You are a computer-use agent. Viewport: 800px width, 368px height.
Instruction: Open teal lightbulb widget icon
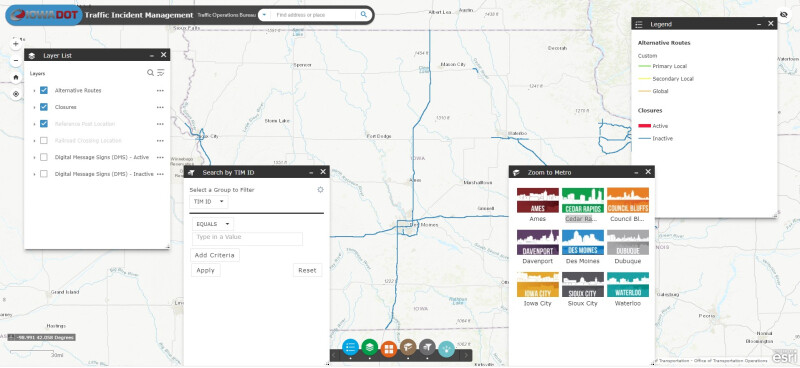tap(446, 349)
